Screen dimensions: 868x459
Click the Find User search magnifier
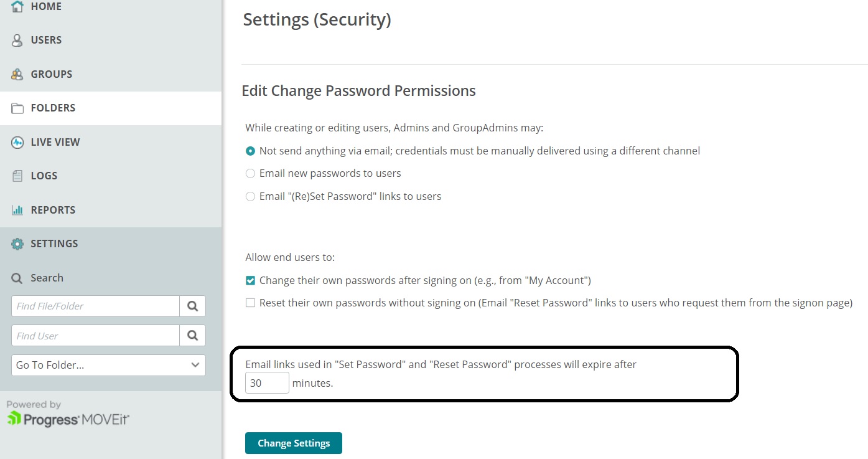192,335
